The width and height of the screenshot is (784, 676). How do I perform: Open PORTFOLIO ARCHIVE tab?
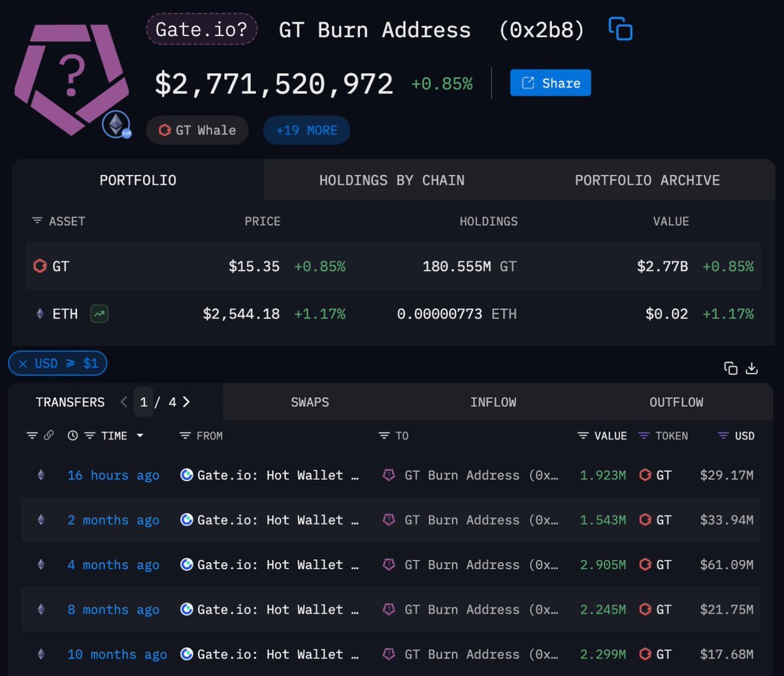click(x=647, y=180)
